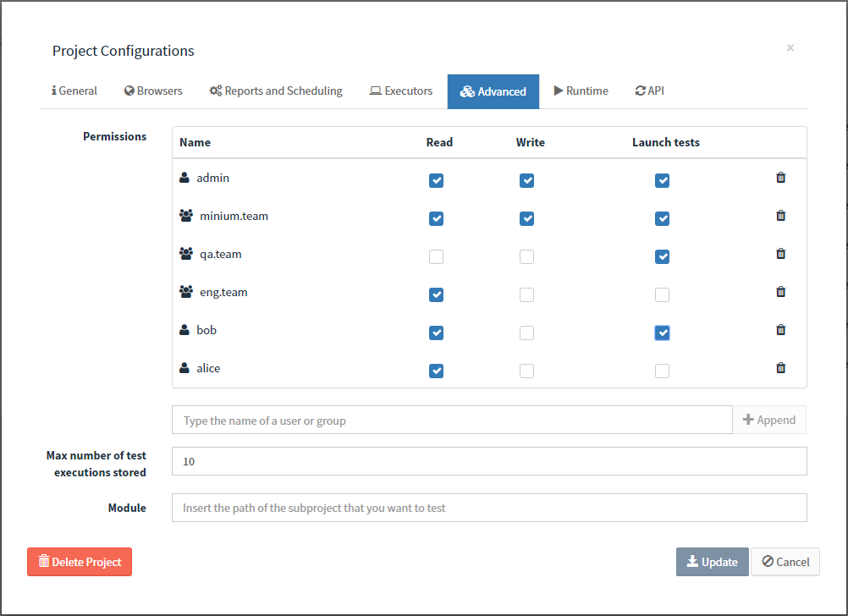Uncheck Read permission for minium.team
Image resolution: width=848 pixels, height=616 pixels.
point(436,218)
